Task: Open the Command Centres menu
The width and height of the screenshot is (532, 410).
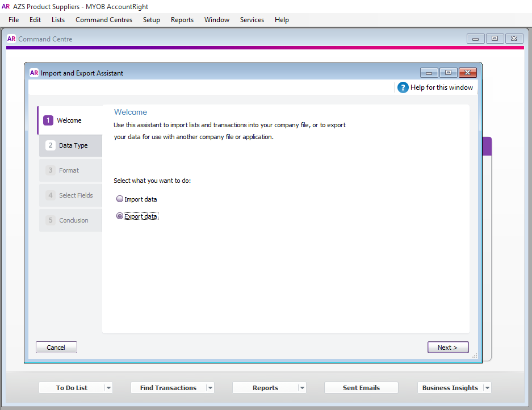Action: pyautogui.click(x=104, y=20)
